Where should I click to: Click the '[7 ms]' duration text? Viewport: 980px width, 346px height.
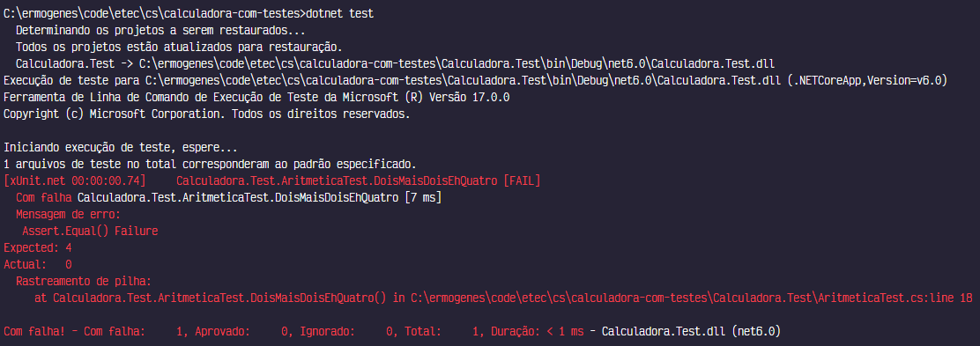pyautogui.click(x=423, y=198)
